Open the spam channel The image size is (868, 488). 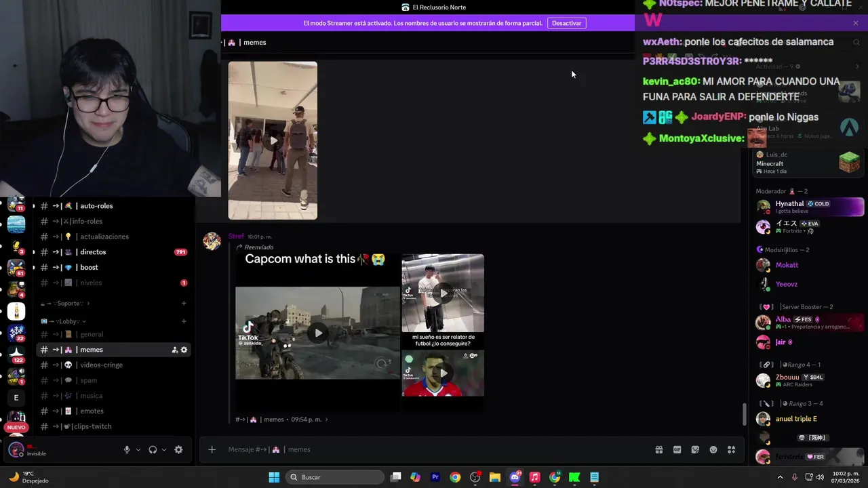(113, 380)
